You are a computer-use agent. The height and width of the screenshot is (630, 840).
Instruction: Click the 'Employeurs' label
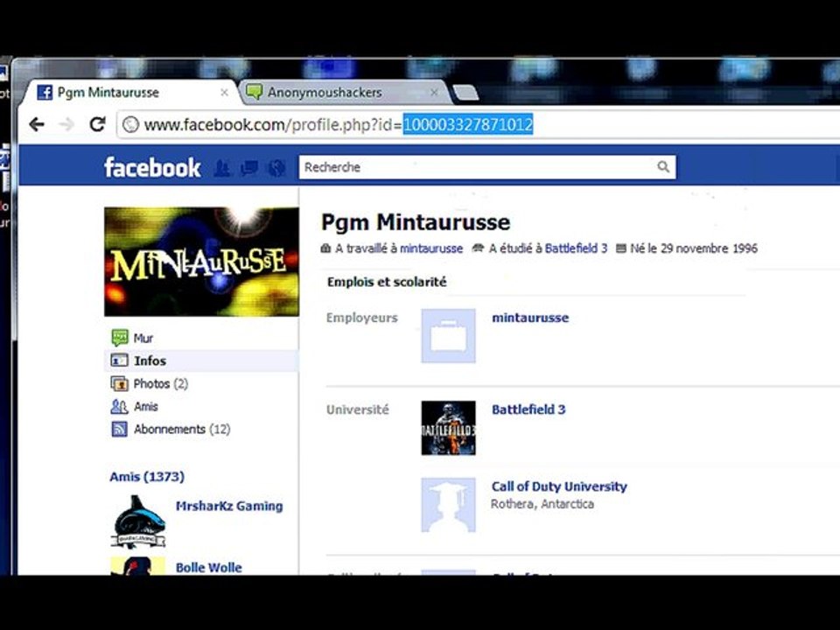[362, 318]
